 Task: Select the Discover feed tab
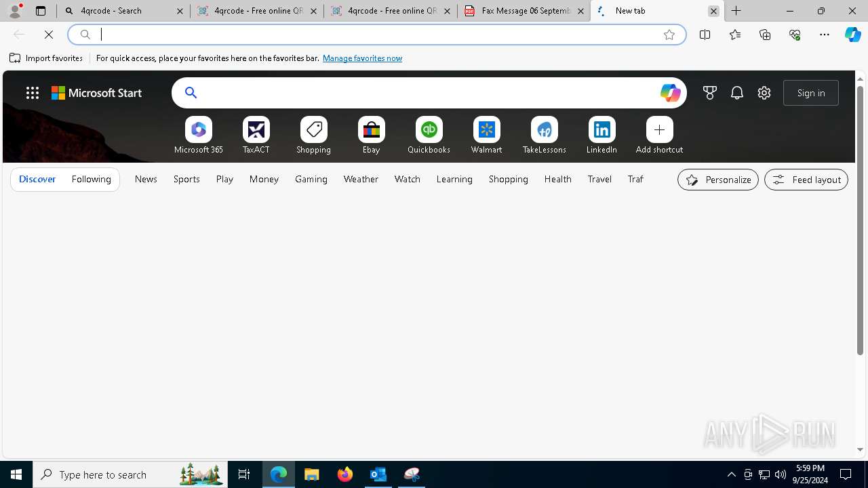click(x=37, y=179)
